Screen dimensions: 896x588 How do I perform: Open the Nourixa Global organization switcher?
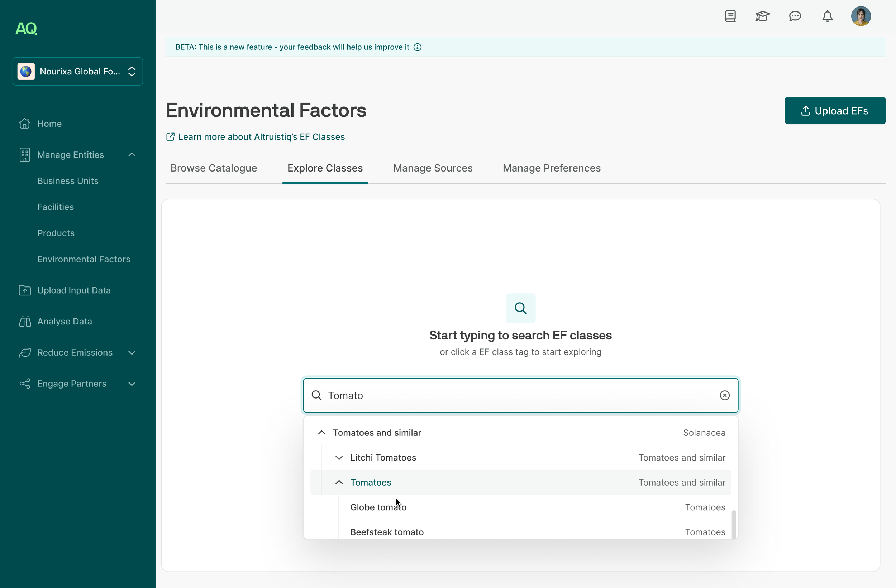tap(78, 72)
